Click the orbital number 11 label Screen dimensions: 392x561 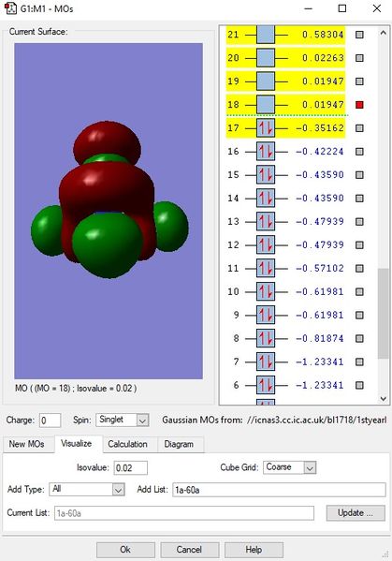(x=233, y=269)
